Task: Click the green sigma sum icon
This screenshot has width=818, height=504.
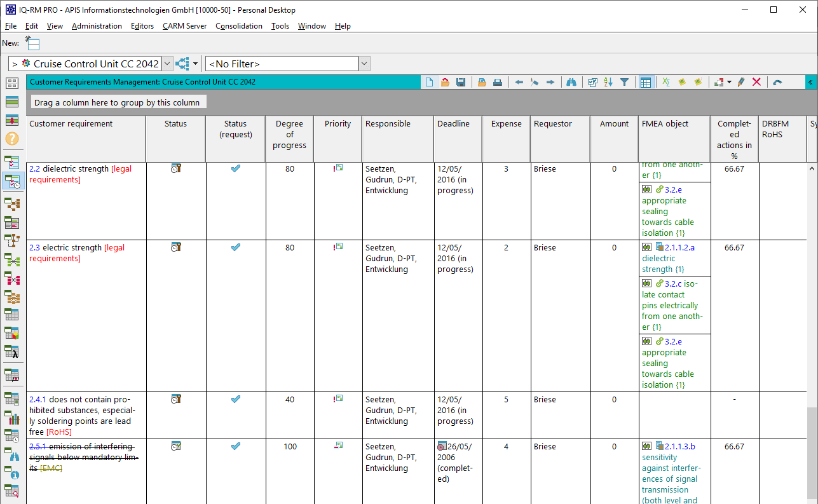Action: coord(666,82)
